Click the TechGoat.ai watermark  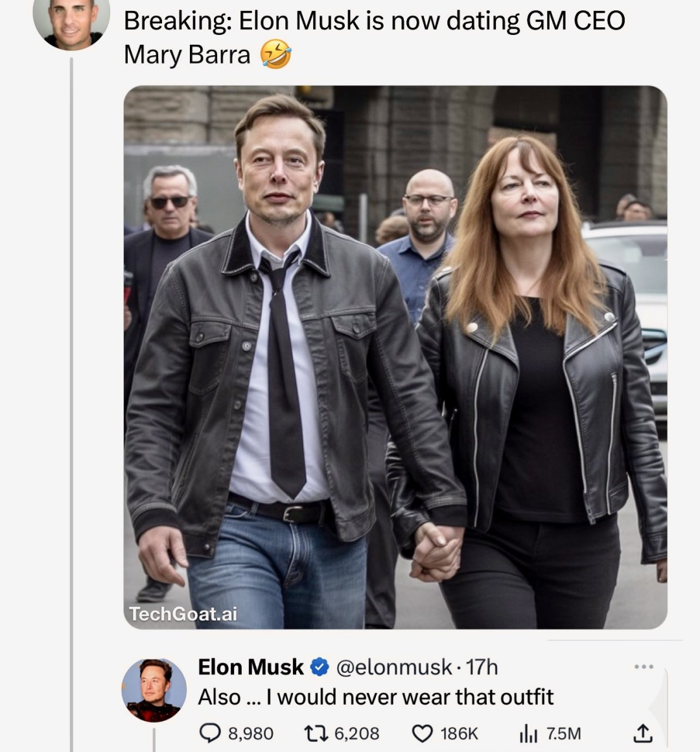click(x=183, y=613)
